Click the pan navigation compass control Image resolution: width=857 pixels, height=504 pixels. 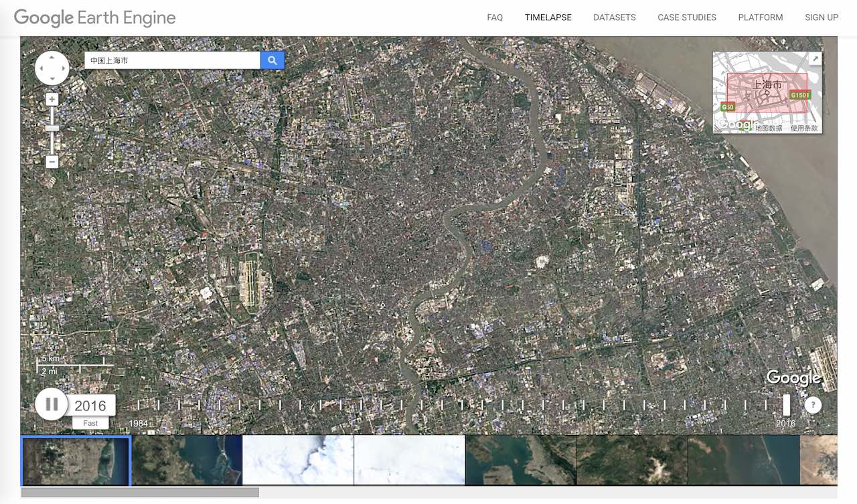[x=52, y=68]
